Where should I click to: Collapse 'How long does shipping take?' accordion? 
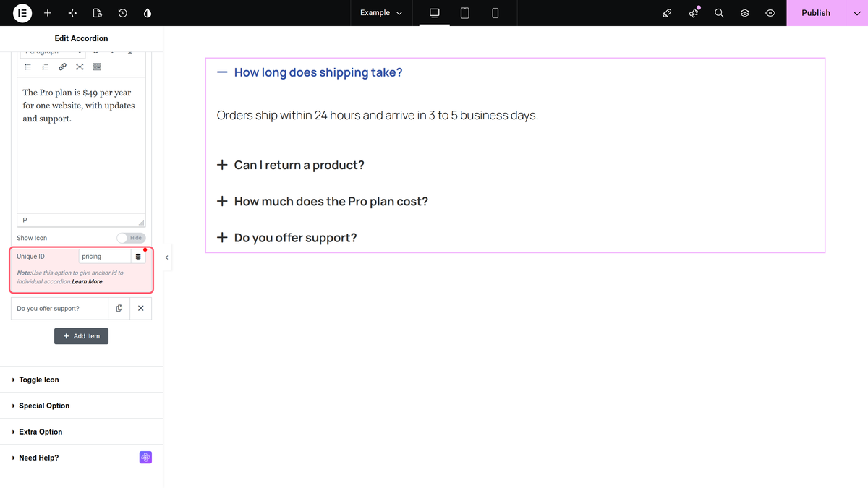pos(310,72)
